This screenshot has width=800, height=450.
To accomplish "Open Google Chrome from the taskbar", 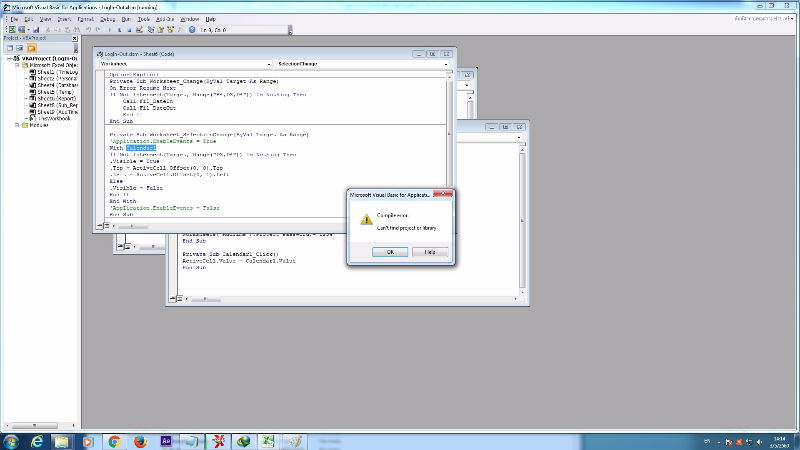I will tap(114, 440).
